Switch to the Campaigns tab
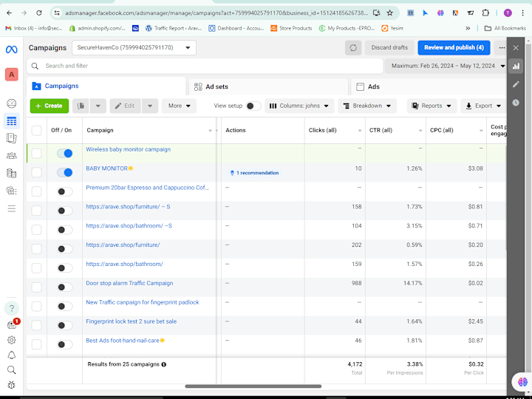This screenshot has width=532, height=399. pyautogui.click(x=106, y=86)
